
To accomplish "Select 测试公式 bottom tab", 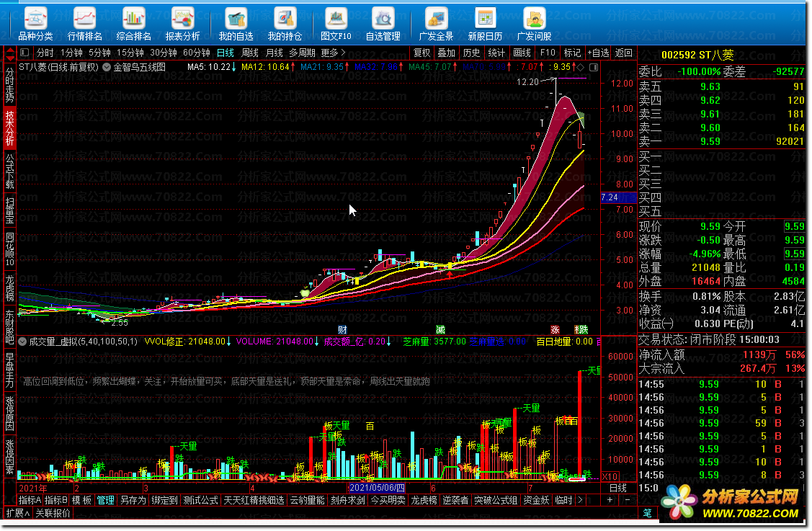I will [200, 500].
